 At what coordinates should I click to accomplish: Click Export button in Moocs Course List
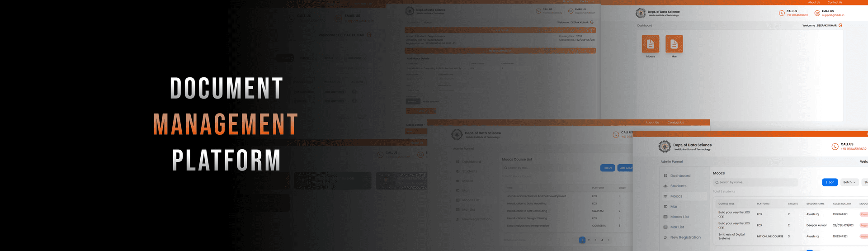point(608,168)
